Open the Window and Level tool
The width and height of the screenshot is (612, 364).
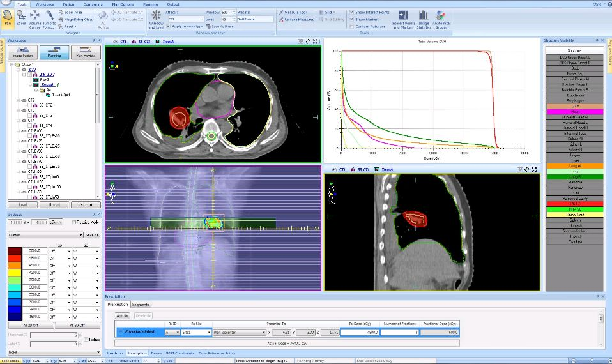tap(156, 19)
